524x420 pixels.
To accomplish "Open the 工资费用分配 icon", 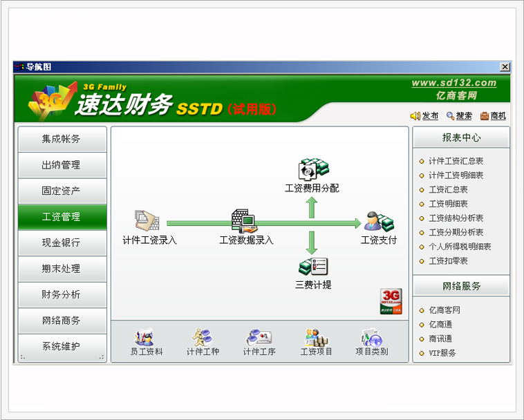I will point(313,170).
